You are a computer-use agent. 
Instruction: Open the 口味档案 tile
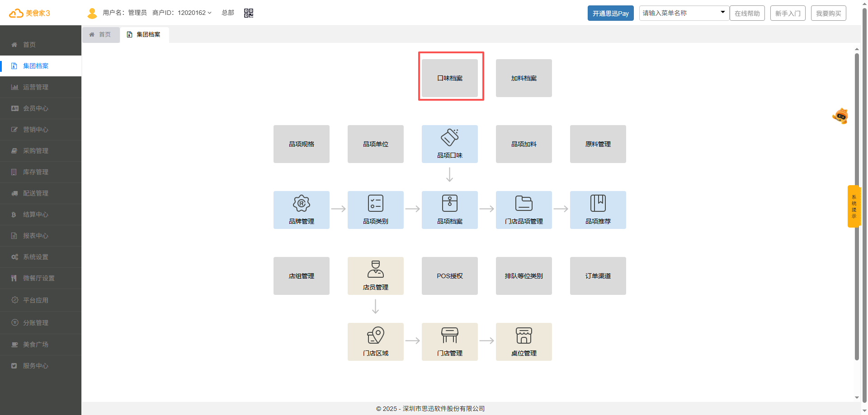tap(449, 78)
